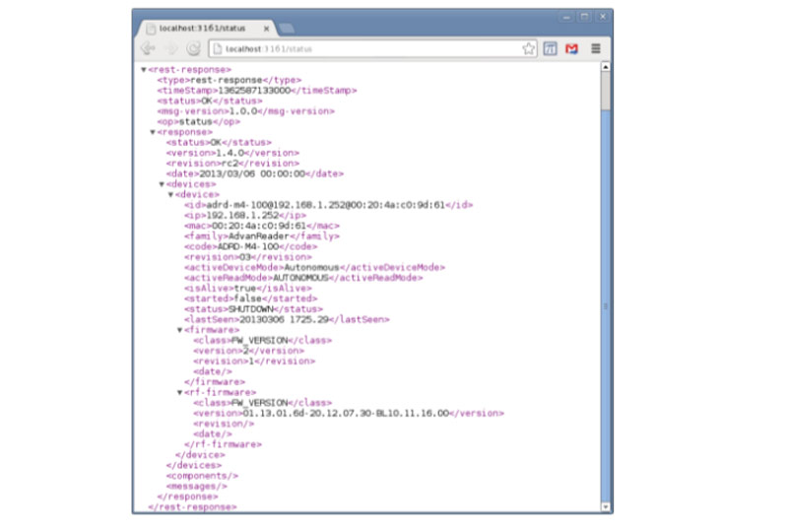The height and width of the screenshot is (532, 788).
Task: Click the status value SHUTDOWN
Action: pos(251,309)
